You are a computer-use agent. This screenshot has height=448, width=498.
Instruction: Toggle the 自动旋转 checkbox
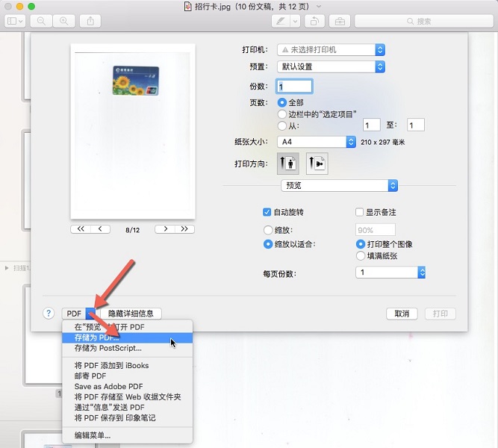click(x=267, y=212)
